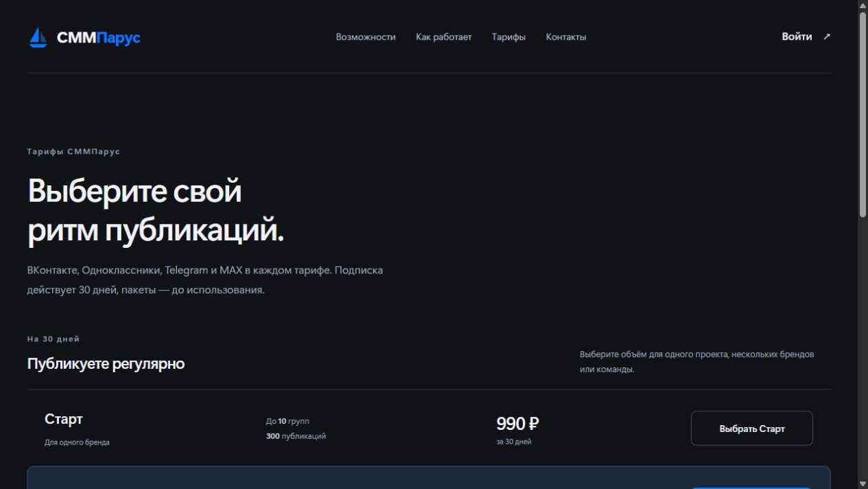Click the 'Выберите свой ритм публикаций' headline

pos(156,211)
